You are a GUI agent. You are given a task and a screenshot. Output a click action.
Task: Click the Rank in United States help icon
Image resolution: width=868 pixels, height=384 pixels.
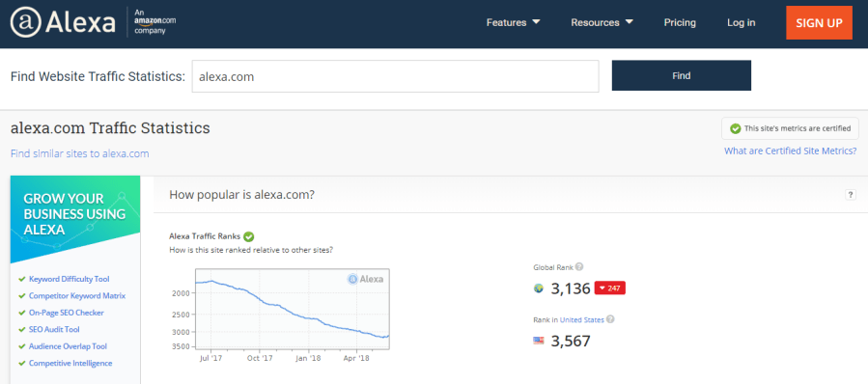[x=610, y=319]
